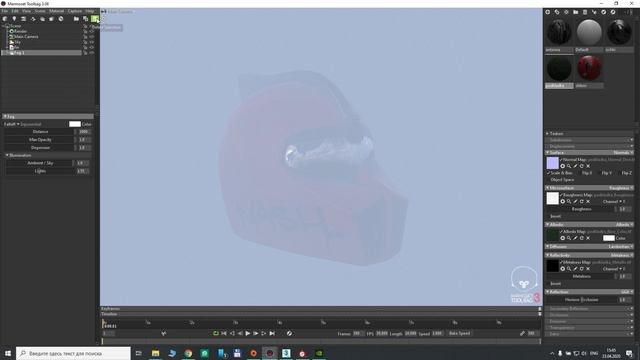Collapse the Illumination section
This screenshot has height=360, width=640.
7,156
